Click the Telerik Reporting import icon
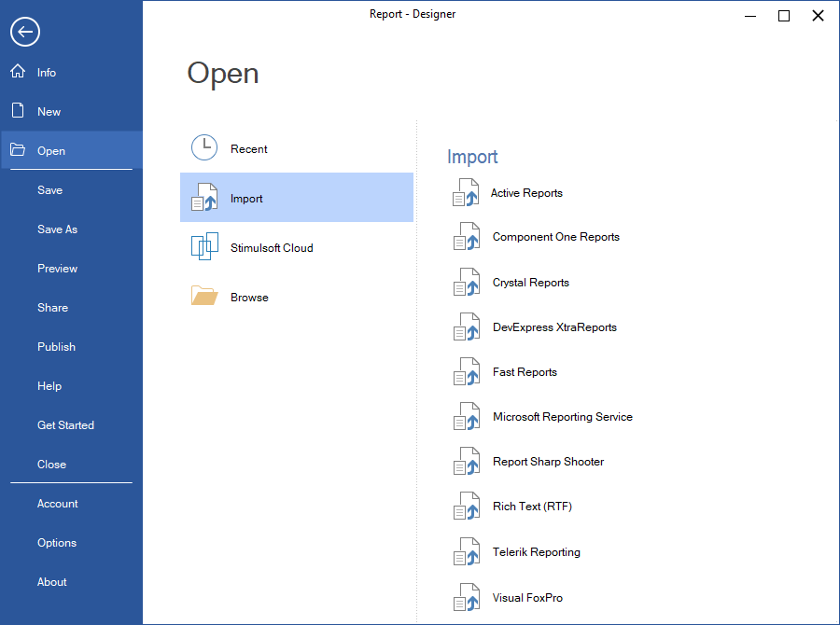840x625 pixels. pos(466,552)
